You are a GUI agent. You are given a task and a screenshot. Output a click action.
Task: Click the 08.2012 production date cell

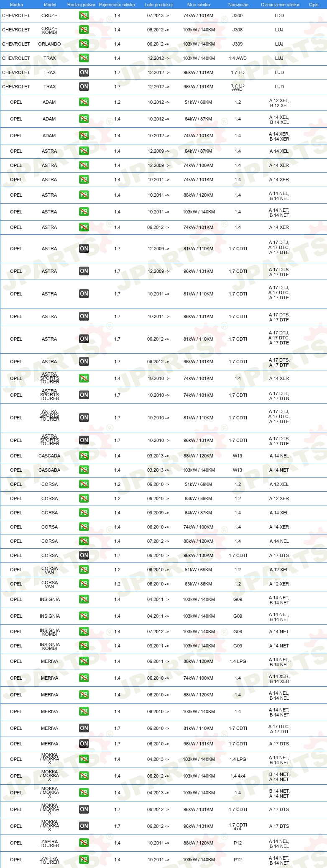[158, 30]
